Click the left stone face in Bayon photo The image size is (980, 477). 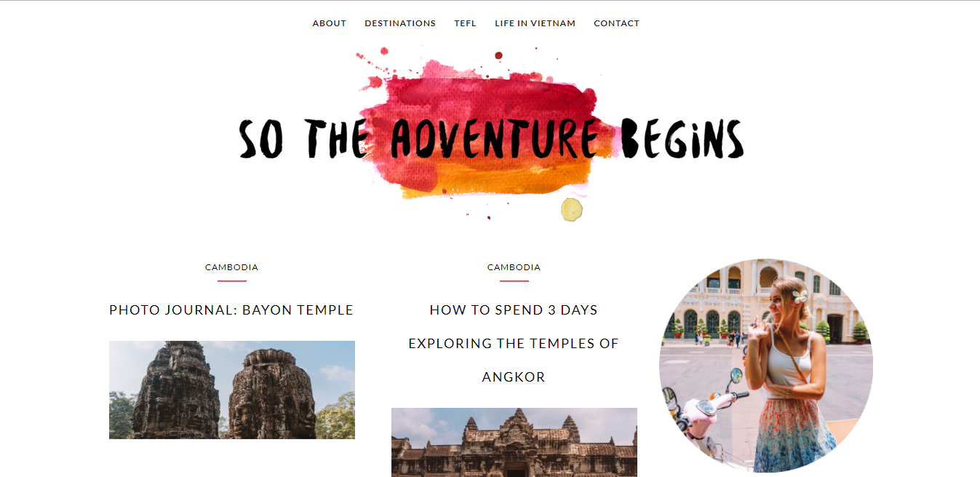pyautogui.click(x=175, y=391)
